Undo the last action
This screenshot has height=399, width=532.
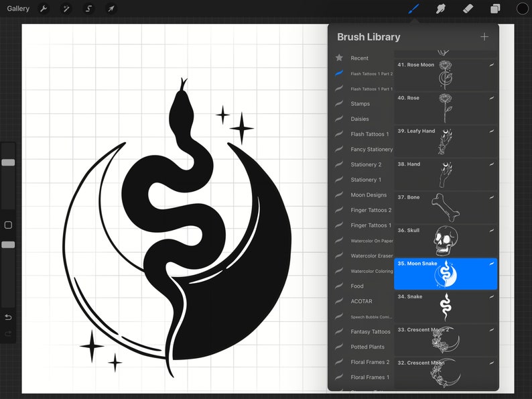(x=8, y=317)
